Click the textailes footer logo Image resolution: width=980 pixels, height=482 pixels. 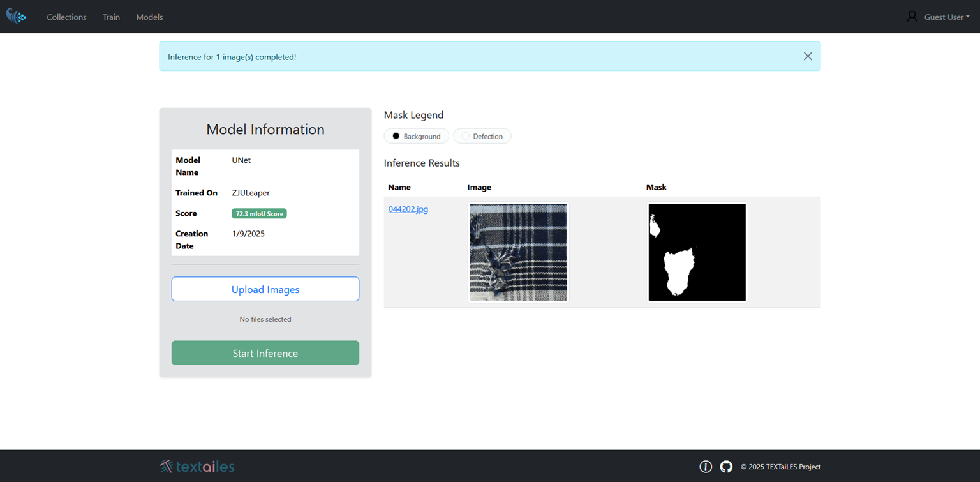tap(197, 467)
